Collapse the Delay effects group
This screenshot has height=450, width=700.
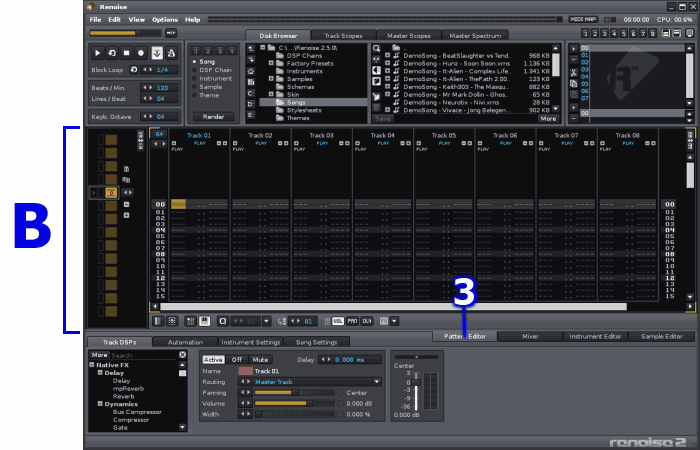(100, 373)
